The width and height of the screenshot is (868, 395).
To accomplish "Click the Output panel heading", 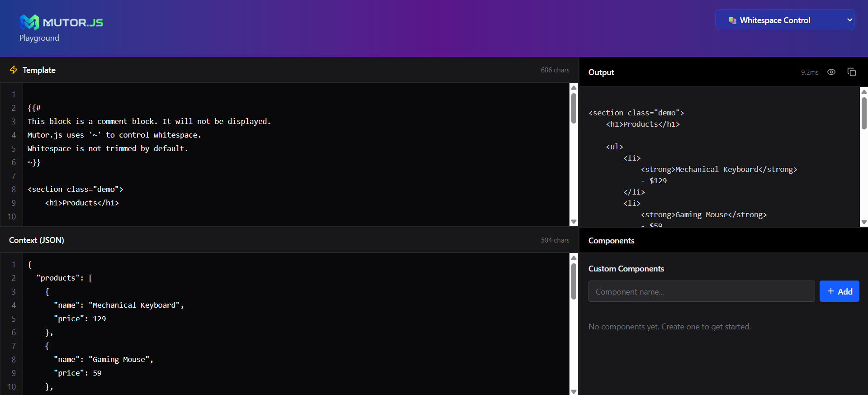I will pos(601,72).
